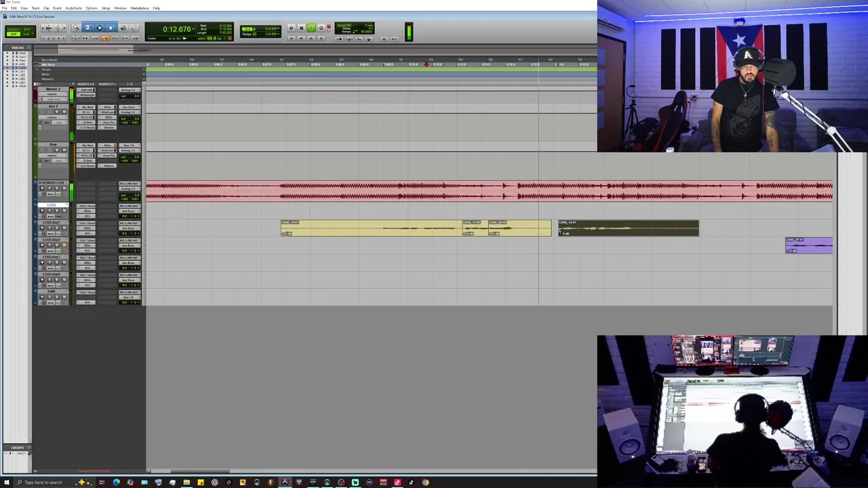This screenshot has height=488, width=868.
Task: Click the main counter time display
Action: tap(177, 29)
